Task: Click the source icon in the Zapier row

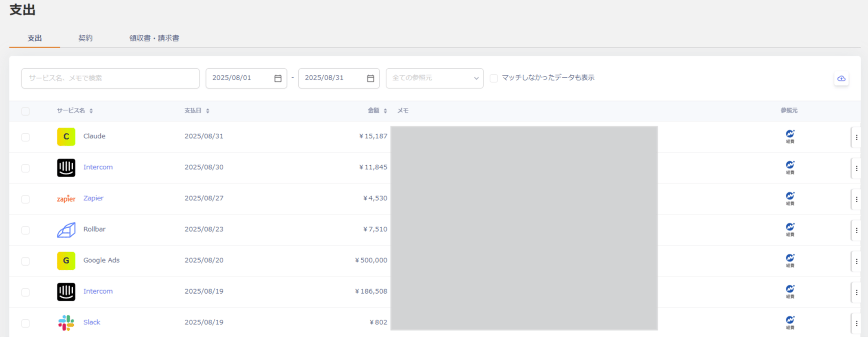Action: (x=790, y=198)
